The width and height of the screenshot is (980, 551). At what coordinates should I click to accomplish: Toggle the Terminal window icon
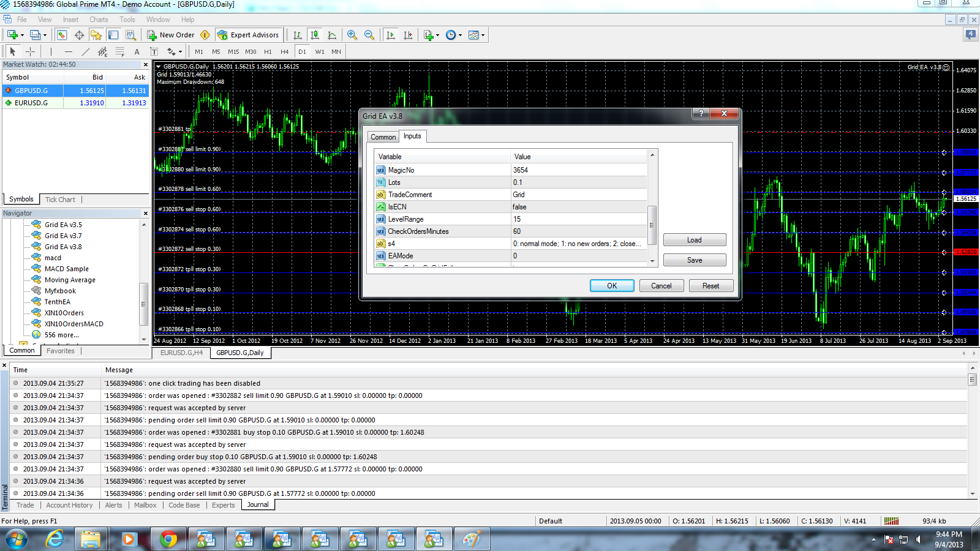tap(113, 35)
